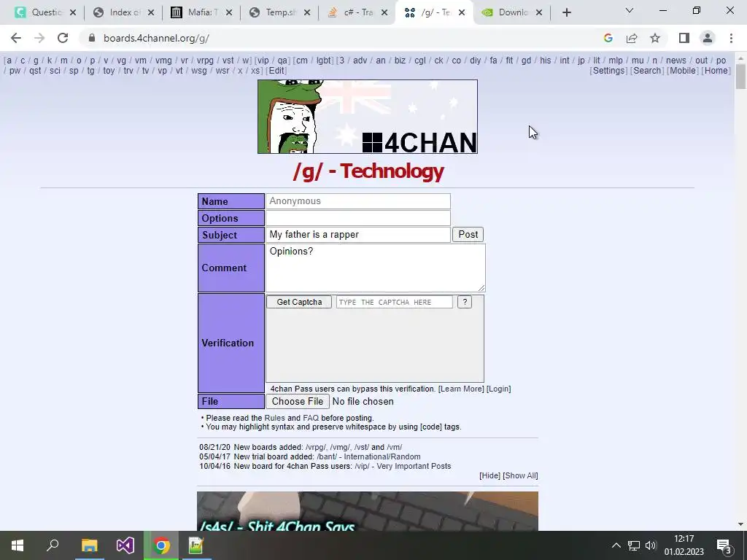Show hidden system tray icons
This screenshot has height=560, width=747.
616,545
